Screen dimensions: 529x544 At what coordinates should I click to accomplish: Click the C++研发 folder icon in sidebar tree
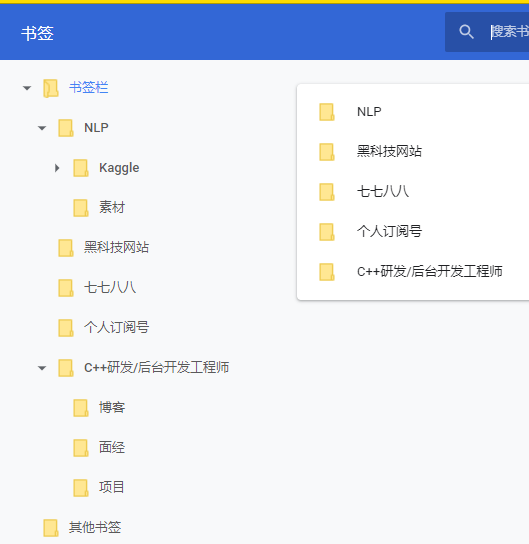[x=66, y=368]
